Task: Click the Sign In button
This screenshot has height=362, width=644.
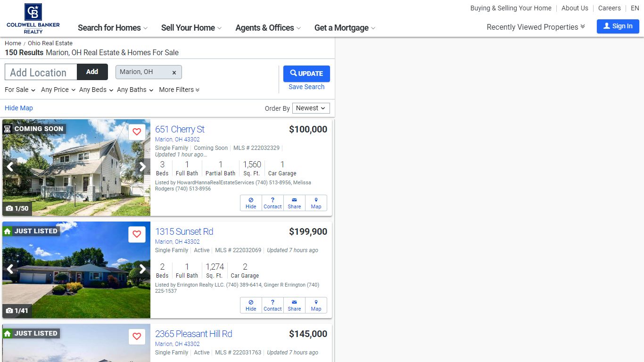Action: [x=618, y=26]
